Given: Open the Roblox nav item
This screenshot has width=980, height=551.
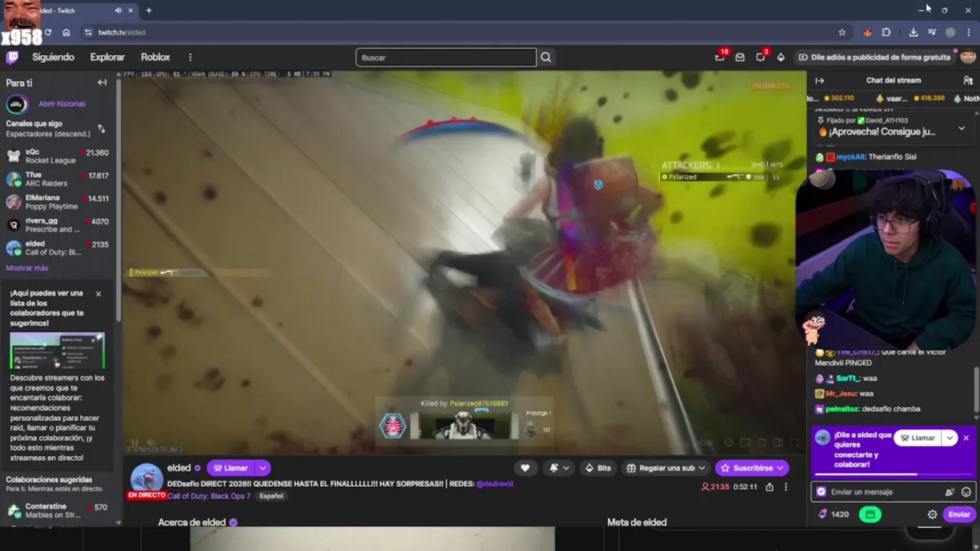Looking at the screenshot, I should click(x=155, y=57).
